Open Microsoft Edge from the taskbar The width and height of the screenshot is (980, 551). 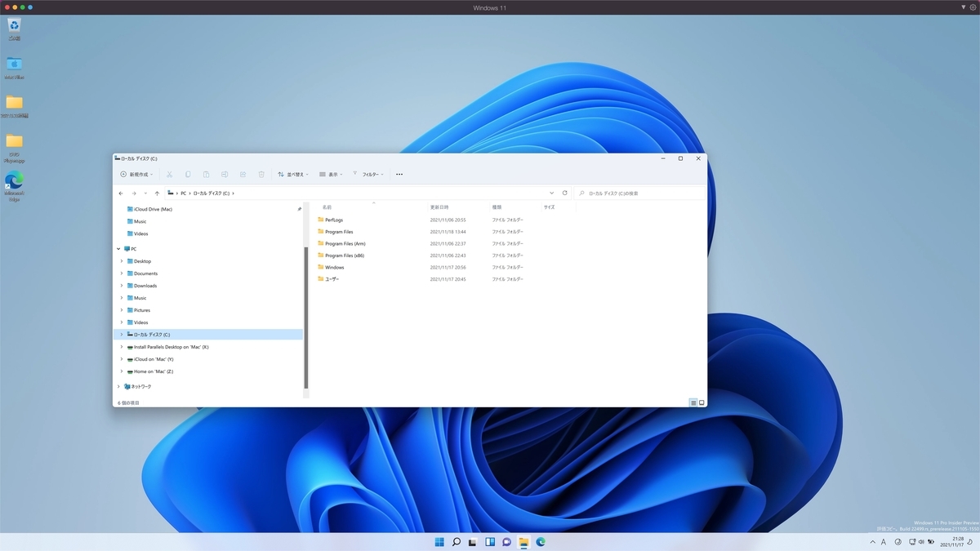540,542
